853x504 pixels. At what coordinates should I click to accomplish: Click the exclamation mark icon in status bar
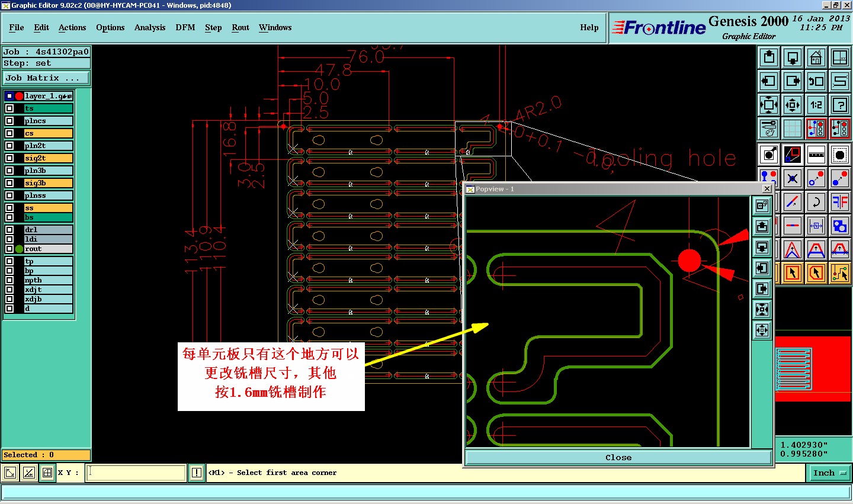(x=197, y=473)
